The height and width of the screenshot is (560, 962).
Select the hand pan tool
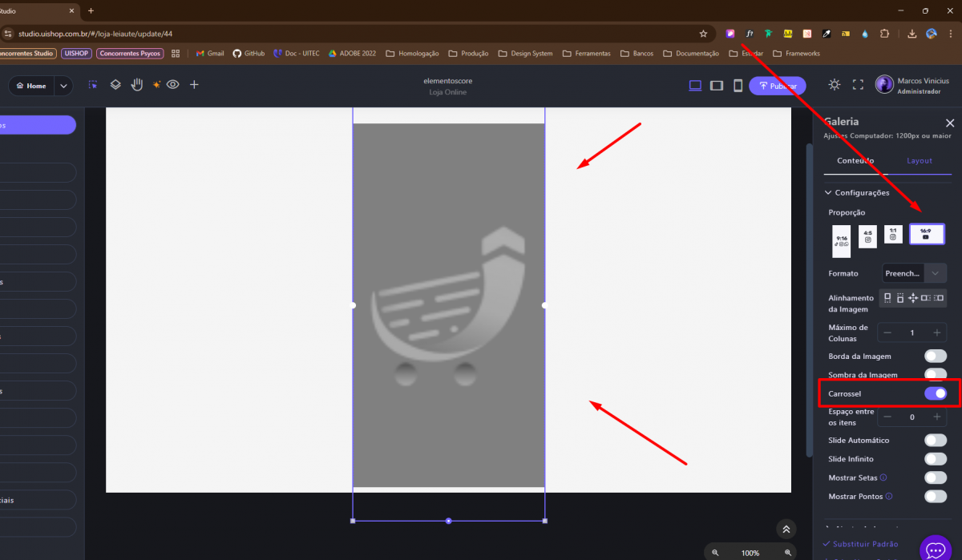coord(136,85)
